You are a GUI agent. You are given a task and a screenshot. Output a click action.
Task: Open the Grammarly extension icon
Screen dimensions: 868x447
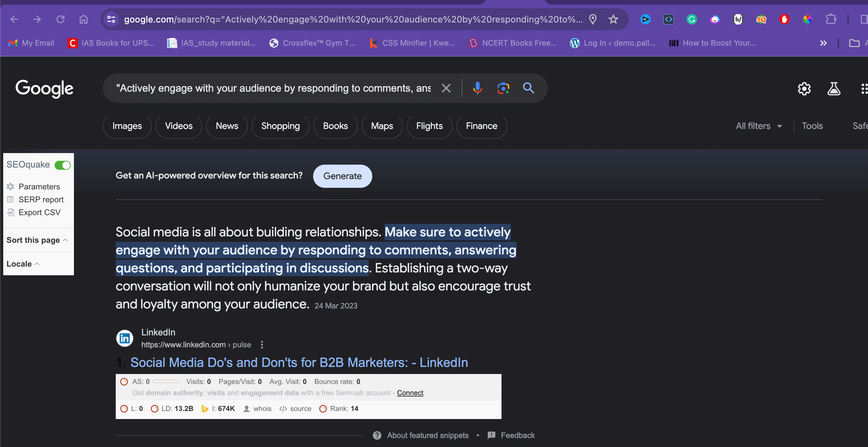(692, 19)
